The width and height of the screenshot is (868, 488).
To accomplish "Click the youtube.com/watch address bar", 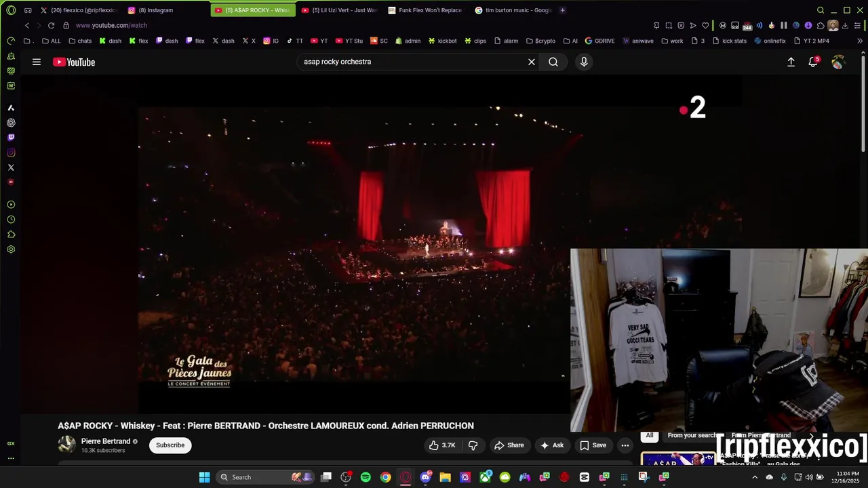I will (111, 25).
